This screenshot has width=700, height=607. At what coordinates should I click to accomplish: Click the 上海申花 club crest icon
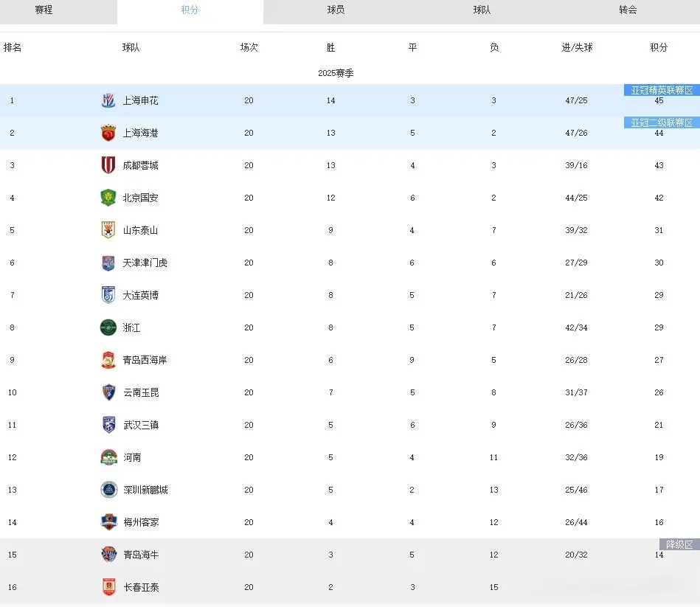tap(108, 101)
